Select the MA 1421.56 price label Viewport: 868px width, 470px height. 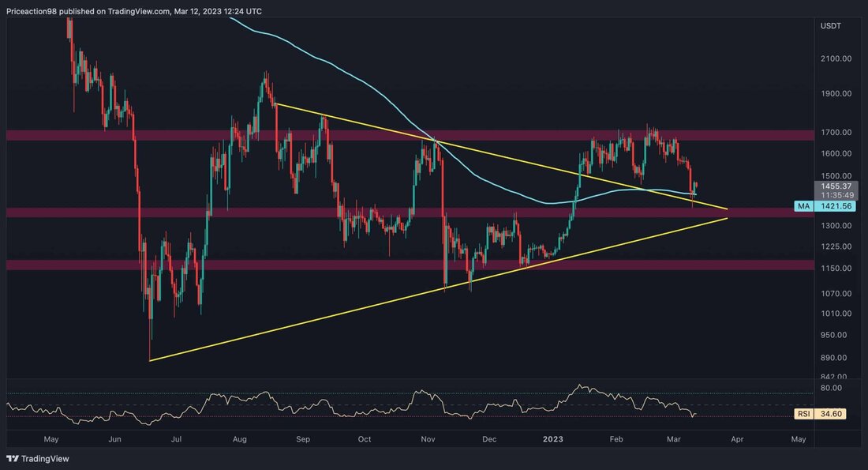(x=825, y=206)
